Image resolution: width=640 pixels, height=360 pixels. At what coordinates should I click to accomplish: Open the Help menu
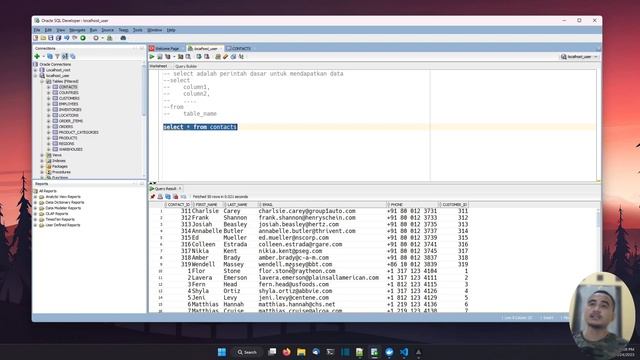pyautogui.click(x=171, y=30)
